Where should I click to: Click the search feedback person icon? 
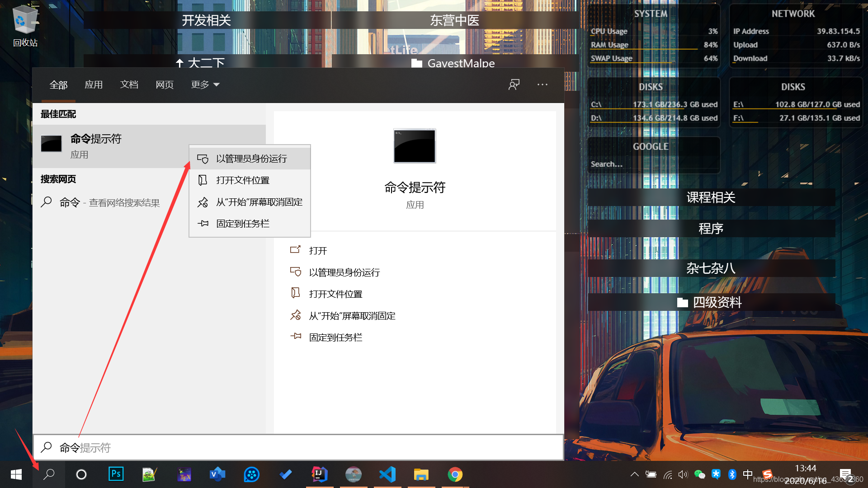[x=514, y=84]
